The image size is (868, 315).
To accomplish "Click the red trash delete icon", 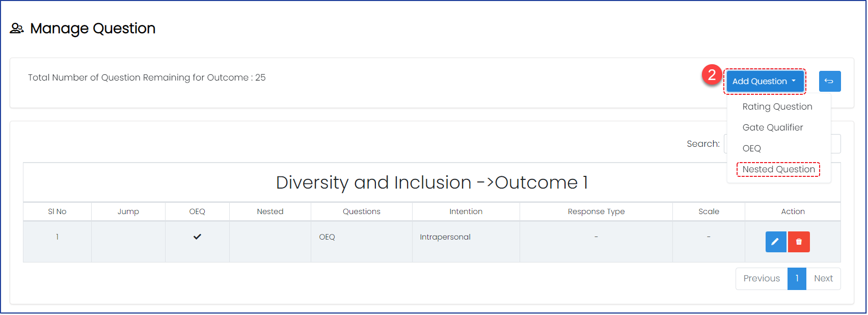I will click(x=799, y=242).
